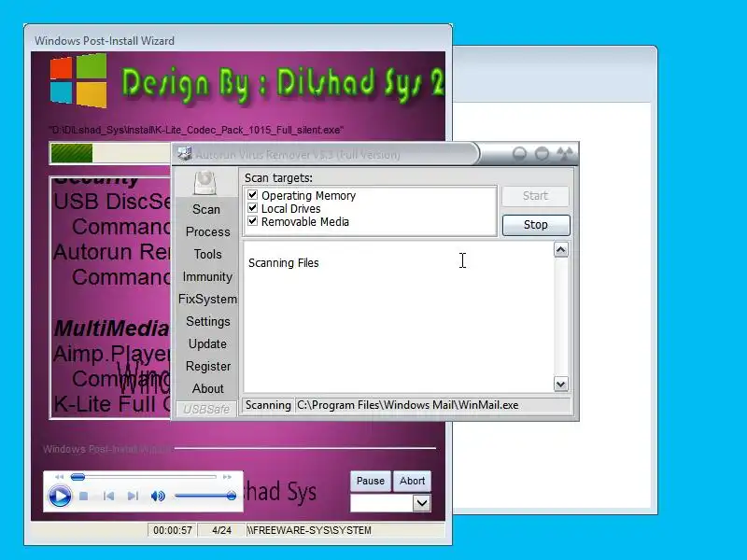Click the USB DiscSe list entry
Screen dimensions: 747x560
tap(112, 202)
